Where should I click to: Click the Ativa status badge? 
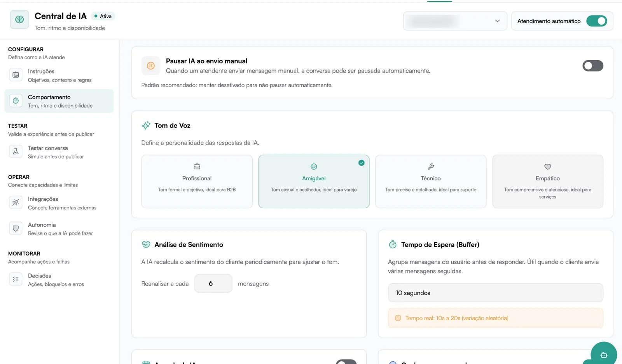[x=103, y=16]
